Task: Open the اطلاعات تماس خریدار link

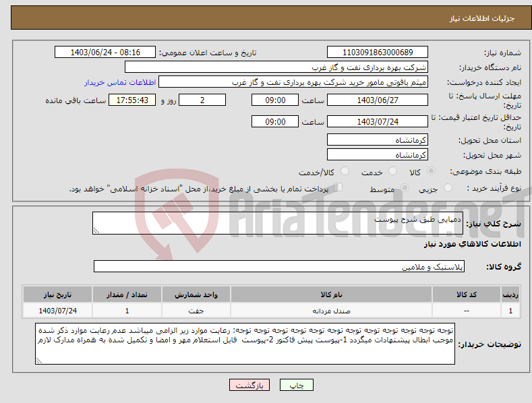Action: (x=120, y=82)
